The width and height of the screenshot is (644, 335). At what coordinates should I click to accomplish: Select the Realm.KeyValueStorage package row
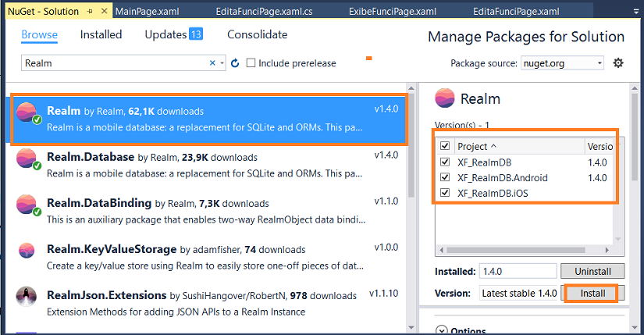coord(208,258)
